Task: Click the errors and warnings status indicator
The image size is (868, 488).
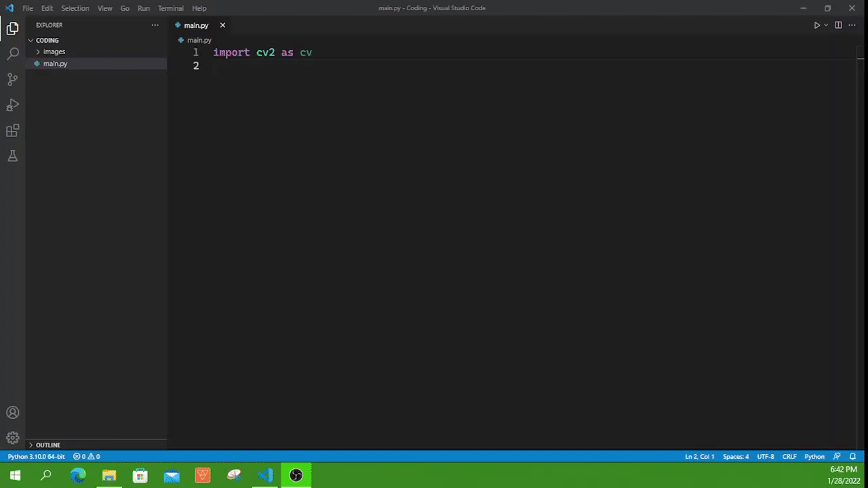Action: tap(86, 456)
